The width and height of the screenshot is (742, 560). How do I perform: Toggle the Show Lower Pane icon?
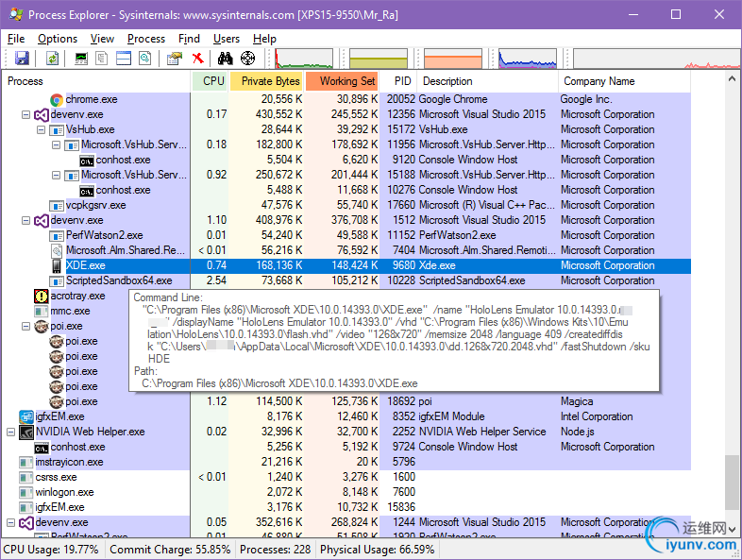(x=124, y=59)
